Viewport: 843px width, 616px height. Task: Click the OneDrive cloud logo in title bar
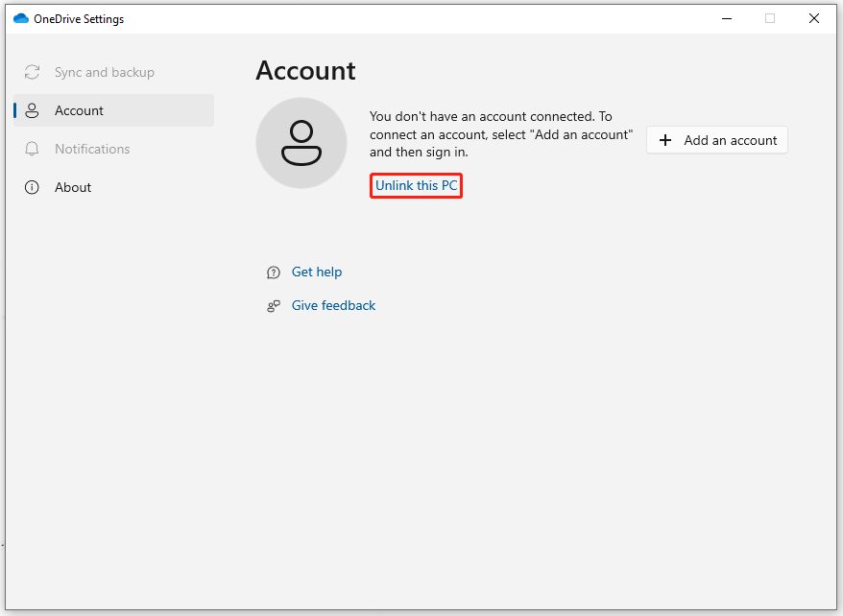tap(21, 19)
